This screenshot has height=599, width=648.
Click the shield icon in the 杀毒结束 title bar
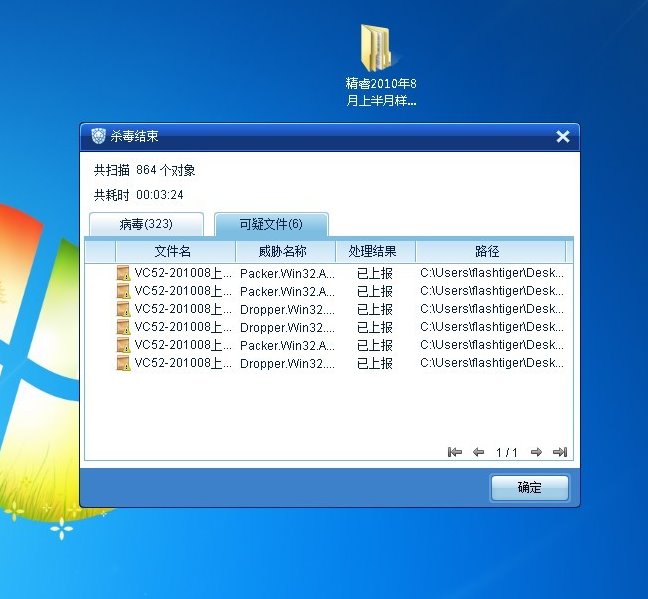tap(98, 136)
